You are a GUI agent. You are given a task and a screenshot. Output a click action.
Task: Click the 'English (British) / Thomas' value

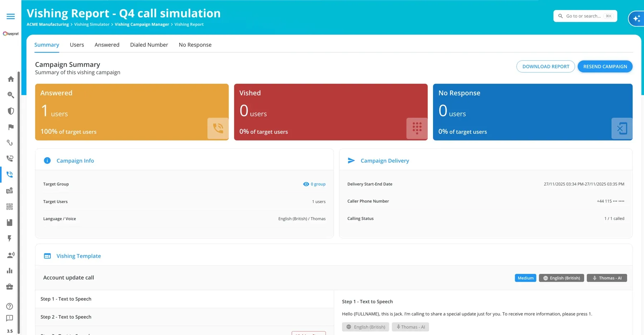[302, 219]
